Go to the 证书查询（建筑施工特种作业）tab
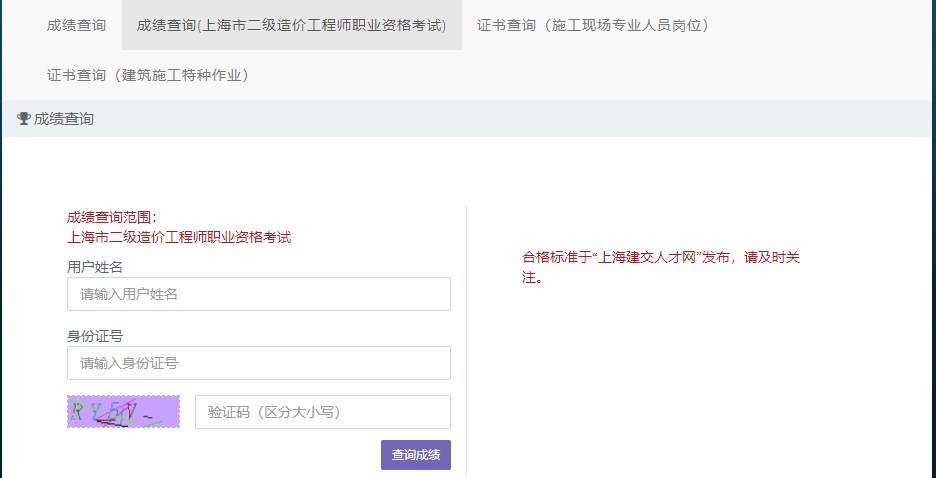 point(148,75)
